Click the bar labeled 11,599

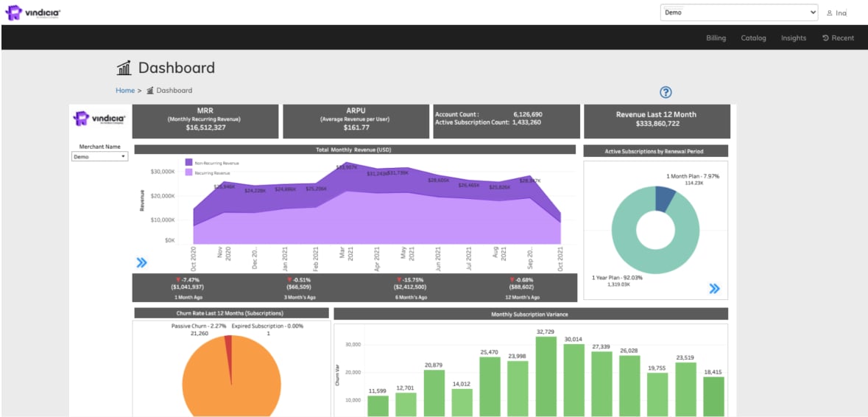coord(378,406)
